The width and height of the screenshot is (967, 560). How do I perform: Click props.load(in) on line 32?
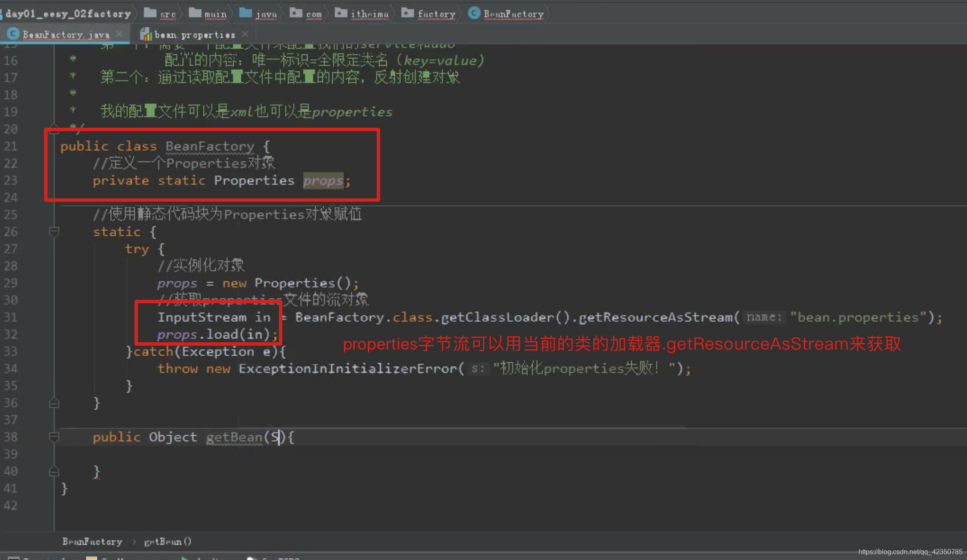tap(214, 334)
